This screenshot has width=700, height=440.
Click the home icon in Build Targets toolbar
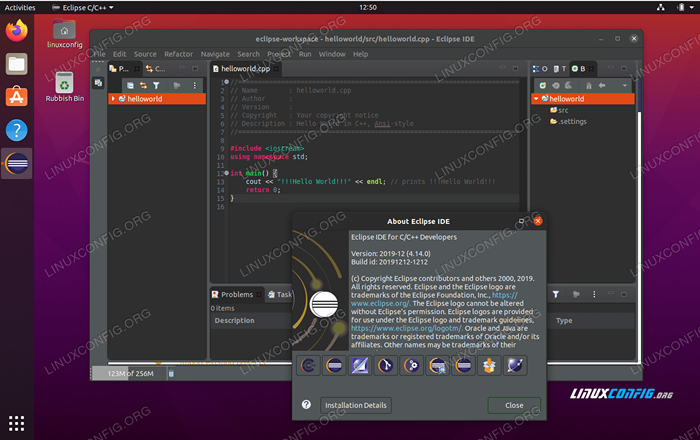[x=589, y=85]
